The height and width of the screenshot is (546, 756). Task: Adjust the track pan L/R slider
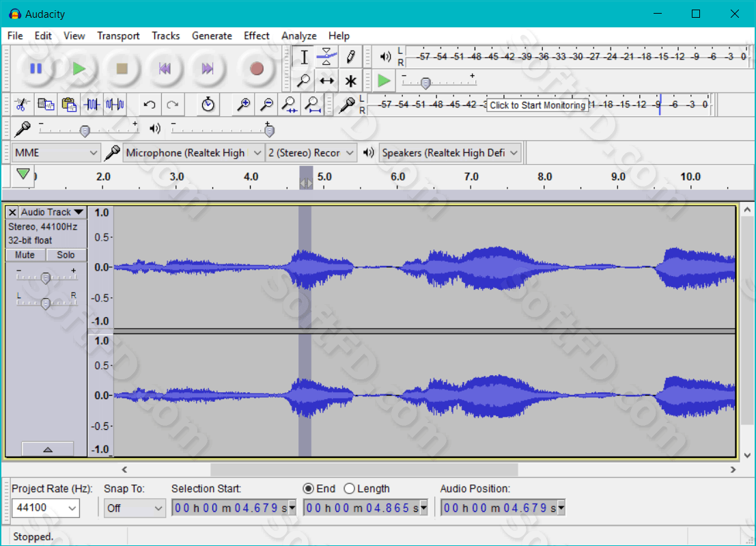click(45, 303)
